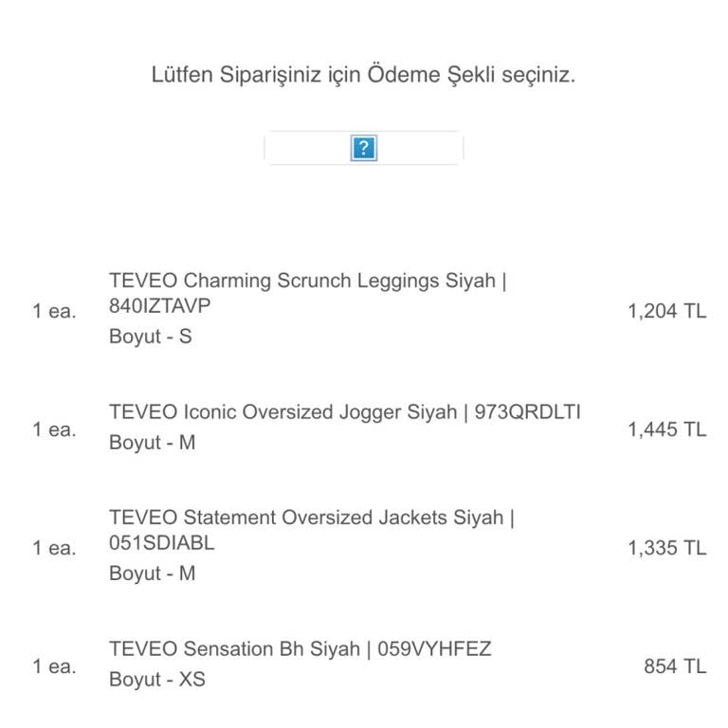Click the blue question mark payment icon
The width and height of the screenshot is (728, 728).
tap(364, 148)
